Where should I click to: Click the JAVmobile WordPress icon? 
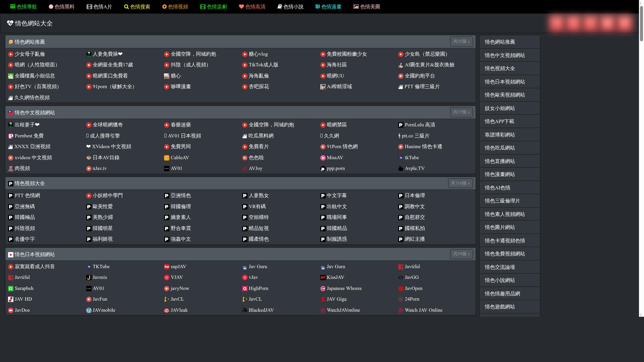coord(89,310)
